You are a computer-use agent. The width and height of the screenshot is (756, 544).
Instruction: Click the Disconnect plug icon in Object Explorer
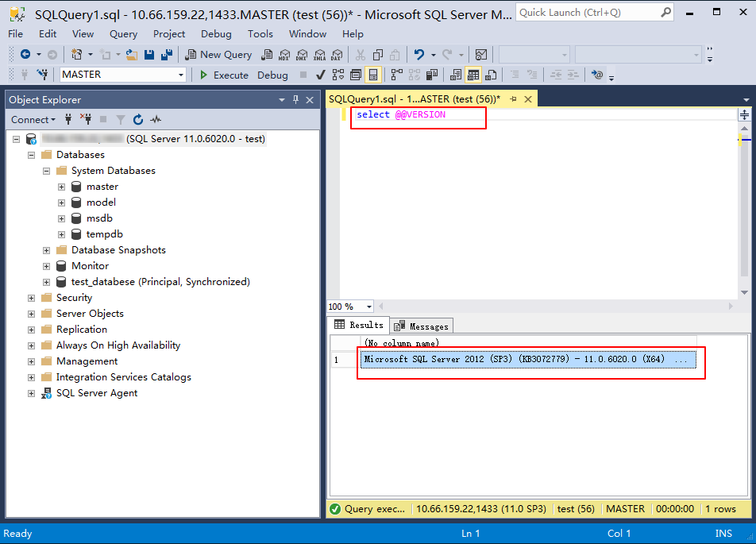pyautogui.click(x=86, y=119)
